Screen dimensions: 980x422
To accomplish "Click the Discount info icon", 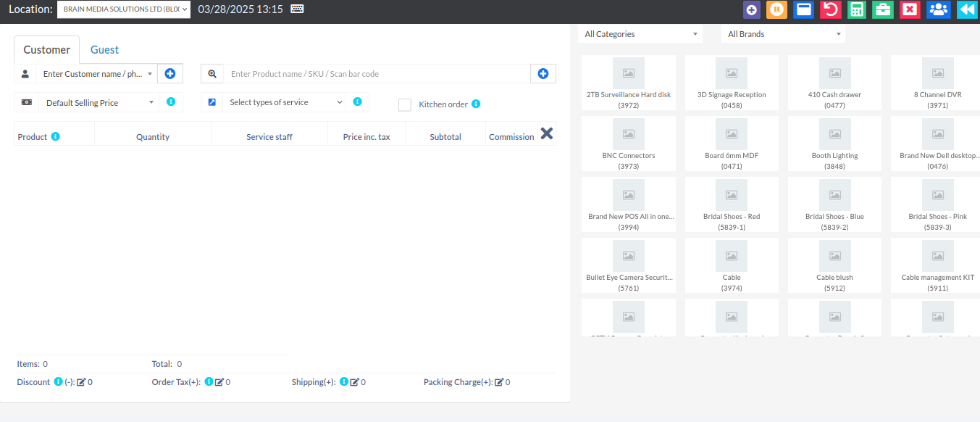I will [x=59, y=381].
